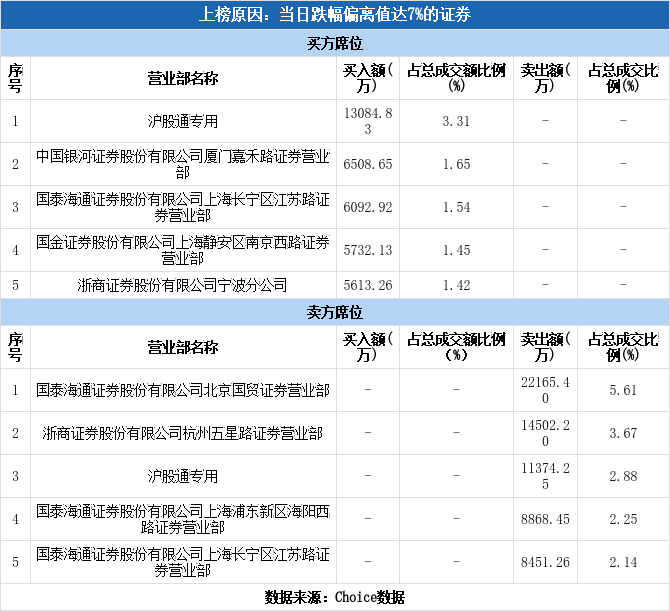This screenshot has width=670, height=611.
Task: Click buy amount 13084.83
Action: [x=368, y=121]
